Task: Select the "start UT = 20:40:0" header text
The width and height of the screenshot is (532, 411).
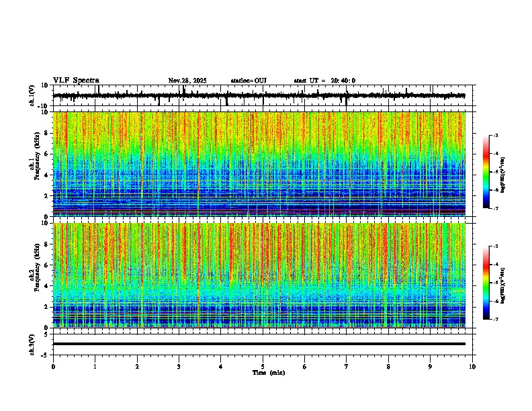Action: click(x=324, y=81)
